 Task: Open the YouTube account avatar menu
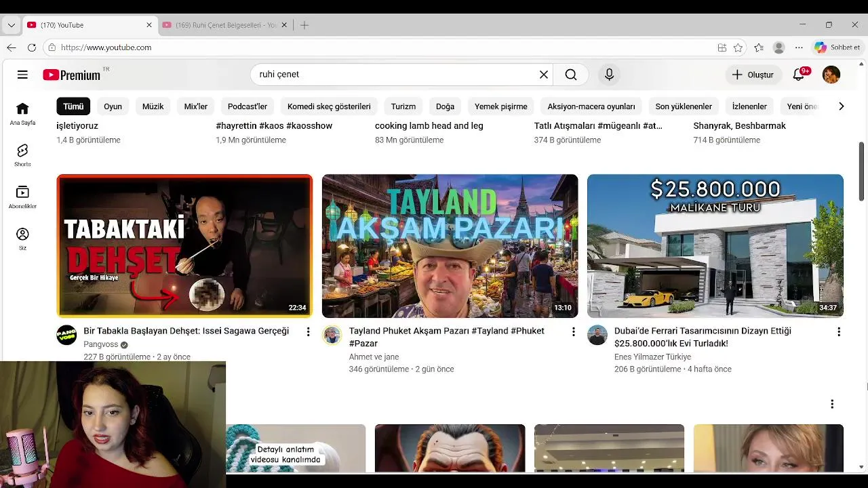click(831, 75)
